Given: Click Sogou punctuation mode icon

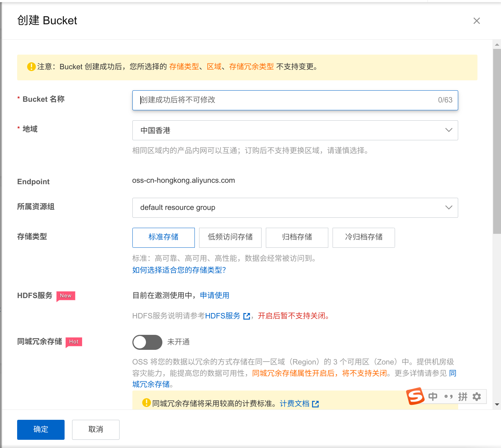Looking at the screenshot, I should [x=448, y=397].
